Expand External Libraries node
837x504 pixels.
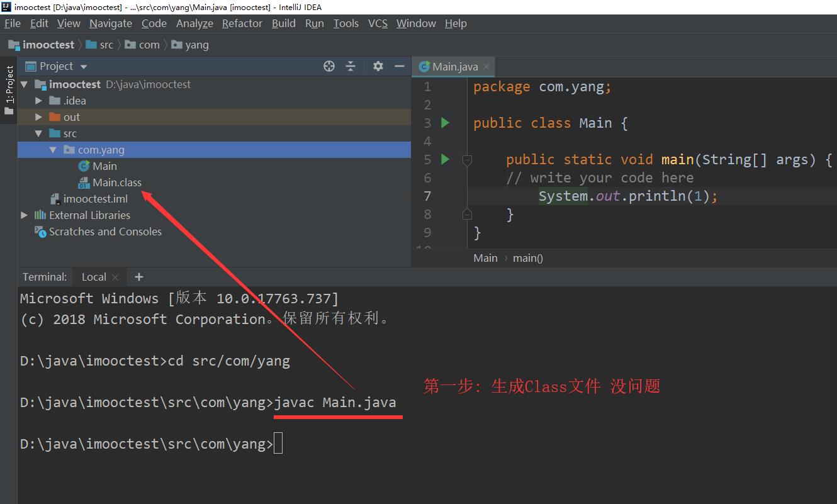click(x=24, y=215)
